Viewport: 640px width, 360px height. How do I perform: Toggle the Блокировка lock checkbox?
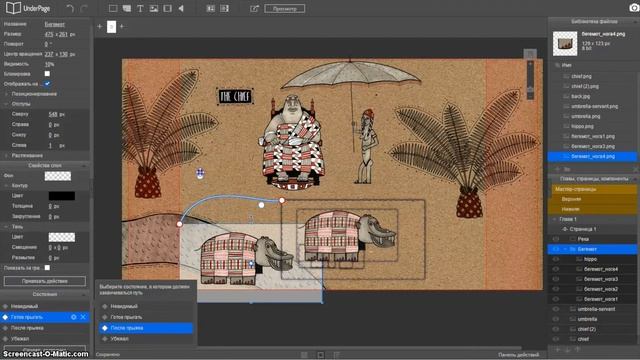[x=47, y=74]
